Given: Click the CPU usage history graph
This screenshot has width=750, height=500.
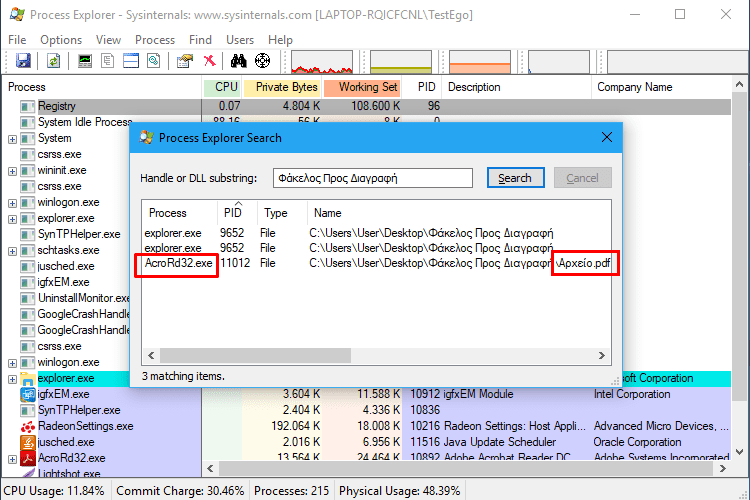Looking at the screenshot, I should coord(322,62).
